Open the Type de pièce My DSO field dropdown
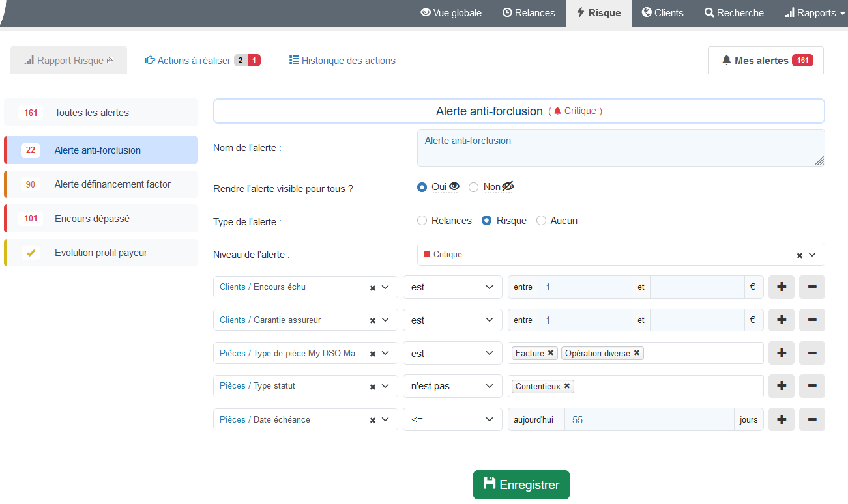Viewport: 848px width, 504px height. tap(305, 354)
